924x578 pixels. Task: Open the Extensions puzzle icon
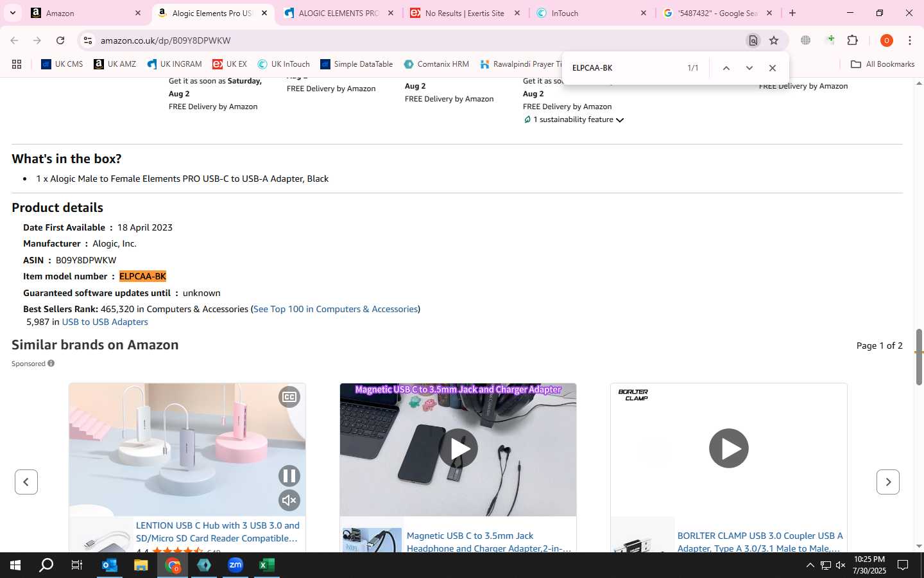pyautogui.click(x=852, y=40)
